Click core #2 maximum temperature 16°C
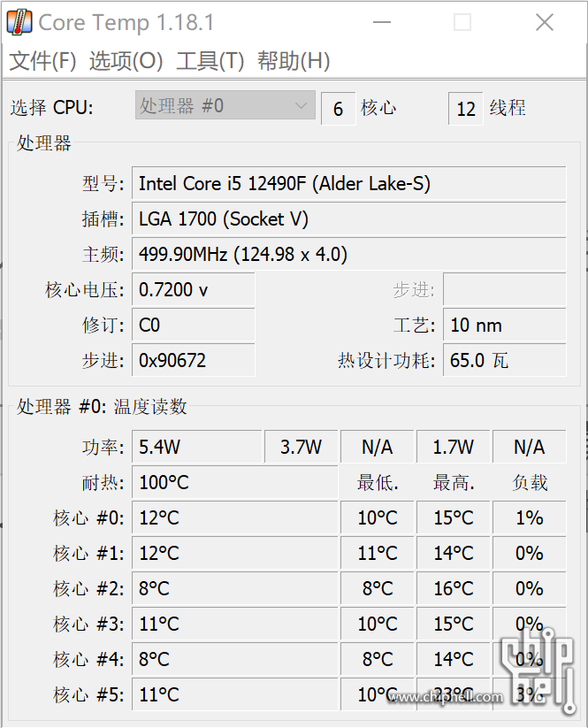Screen dimensions: 588x728 coord(454,588)
